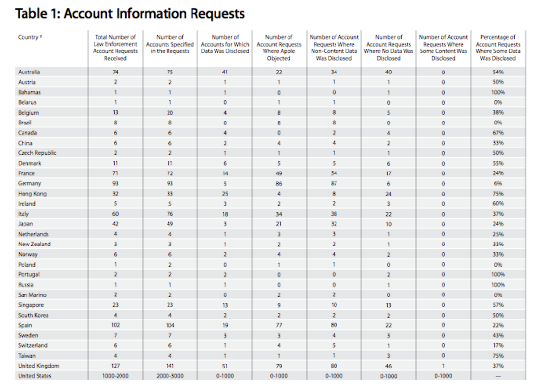Viewport: 552px width, 392px height.
Task: Select the Germany country cell
Action: tap(29, 183)
